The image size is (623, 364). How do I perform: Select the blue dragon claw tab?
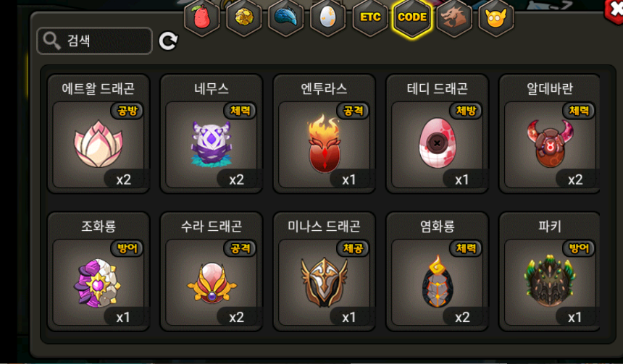286,17
